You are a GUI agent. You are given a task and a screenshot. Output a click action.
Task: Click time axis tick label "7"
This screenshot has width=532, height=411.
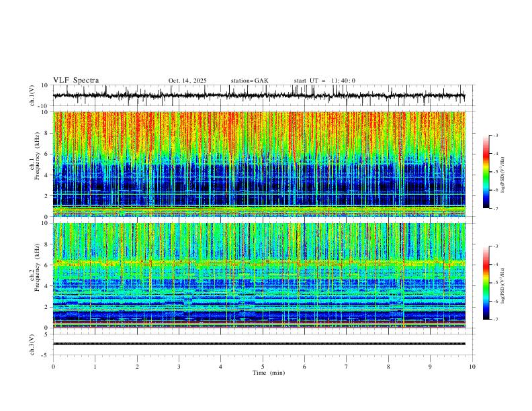[347, 367]
